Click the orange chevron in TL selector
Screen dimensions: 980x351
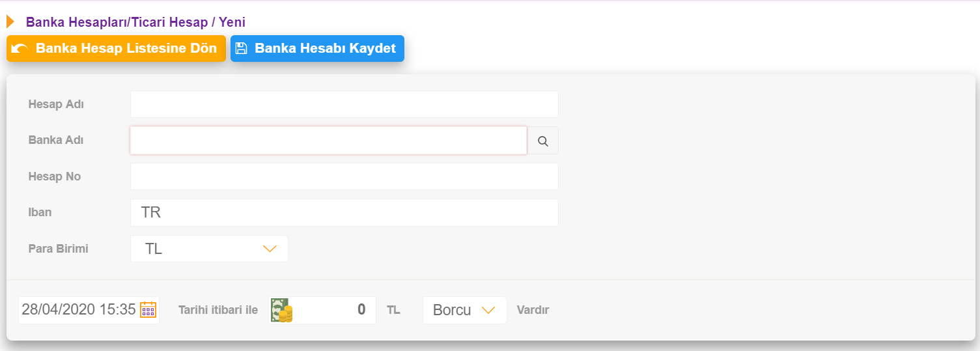[270, 249]
